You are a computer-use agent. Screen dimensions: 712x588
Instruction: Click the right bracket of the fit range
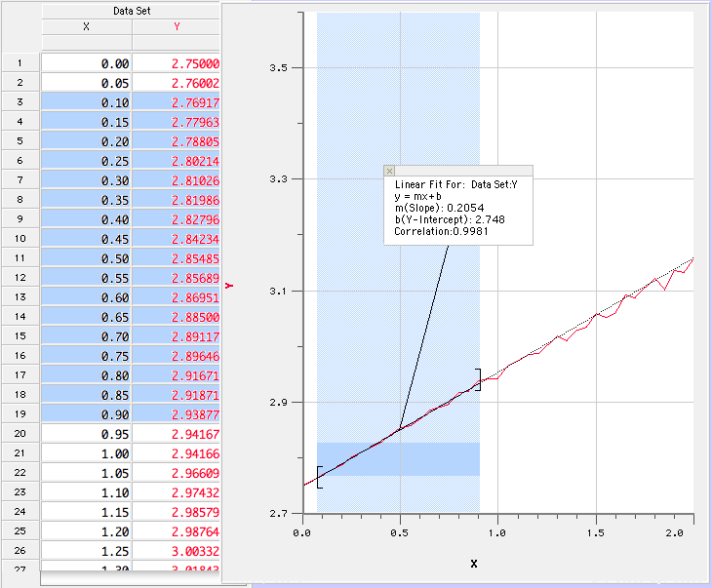click(x=478, y=379)
